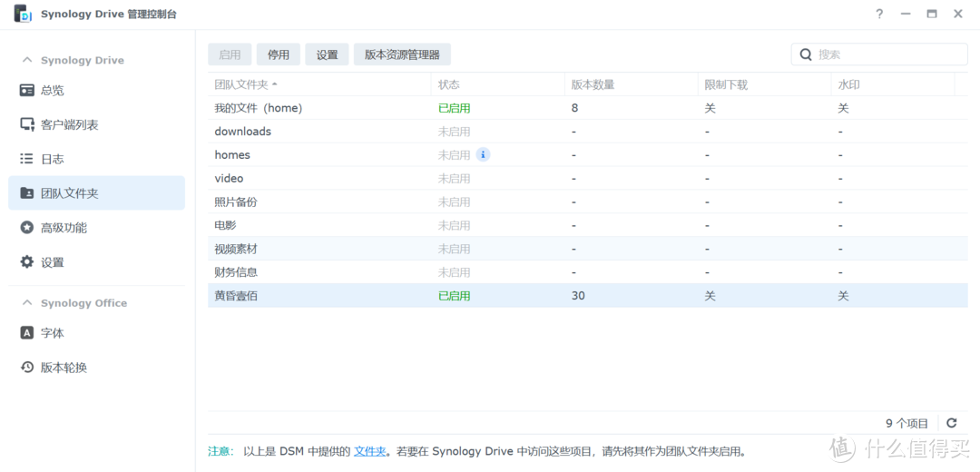The width and height of the screenshot is (980, 472).
Task: Click the version count 8 cell
Action: coord(574,108)
